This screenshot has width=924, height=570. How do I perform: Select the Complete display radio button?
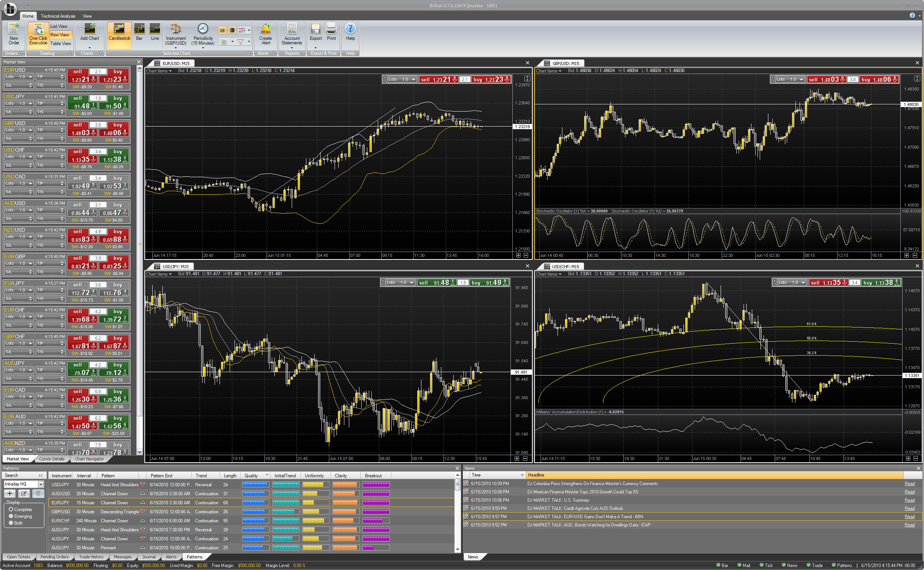coord(11,509)
